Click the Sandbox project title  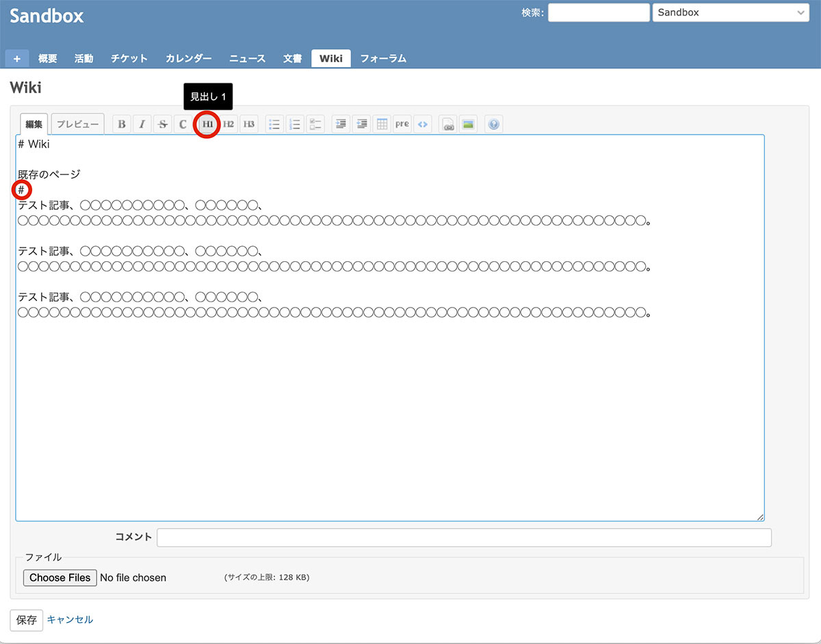pyautogui.click(x=47, y=16)
